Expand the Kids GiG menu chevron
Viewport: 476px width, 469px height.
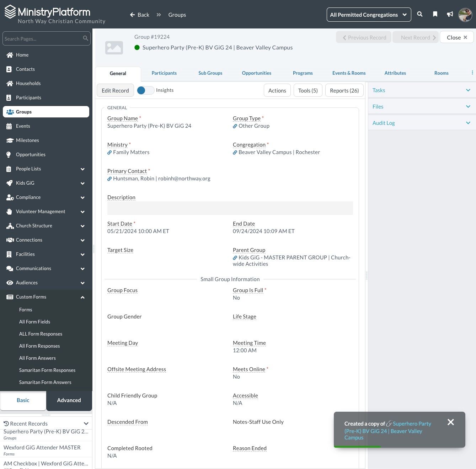(82, 183)
